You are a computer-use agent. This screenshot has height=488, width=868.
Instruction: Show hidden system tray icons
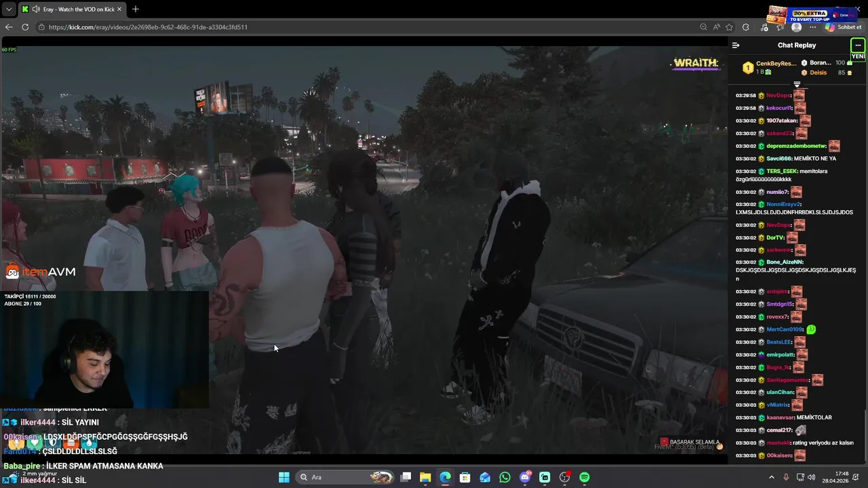coord(771,477)
